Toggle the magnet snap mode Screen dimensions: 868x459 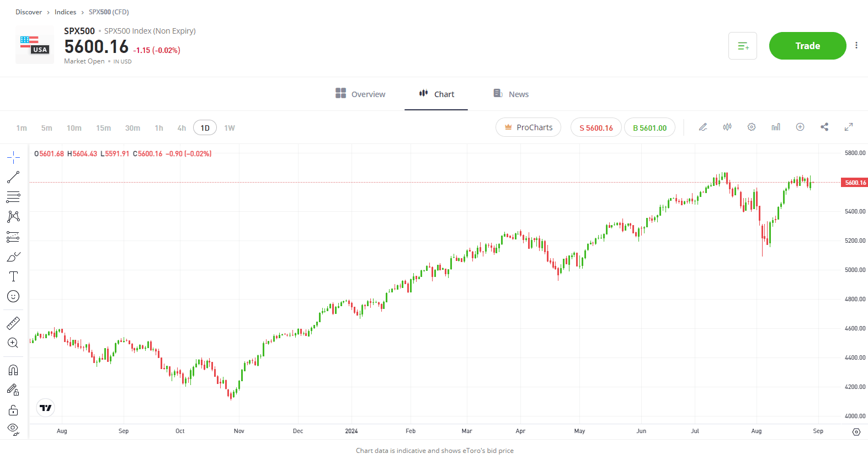click(x=13, y=370)
